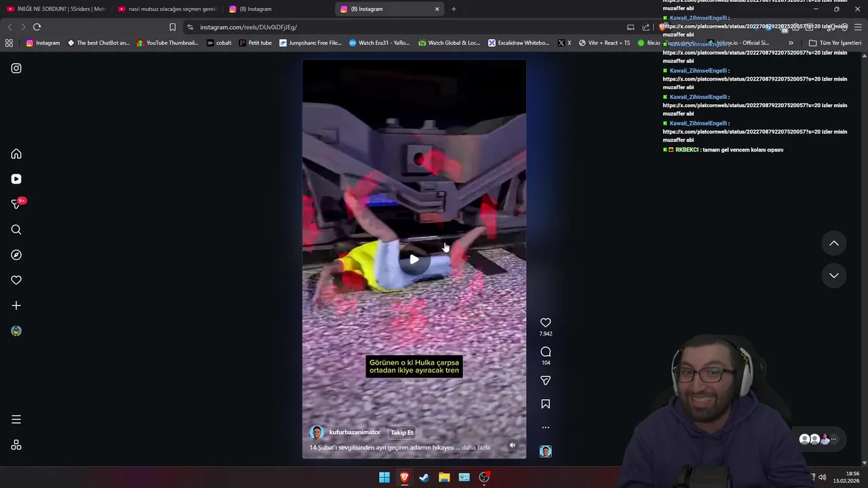This screenshot has width=868, height=488.
Task: Close the active Instagram tab
Action: click(x=437, y=9)
